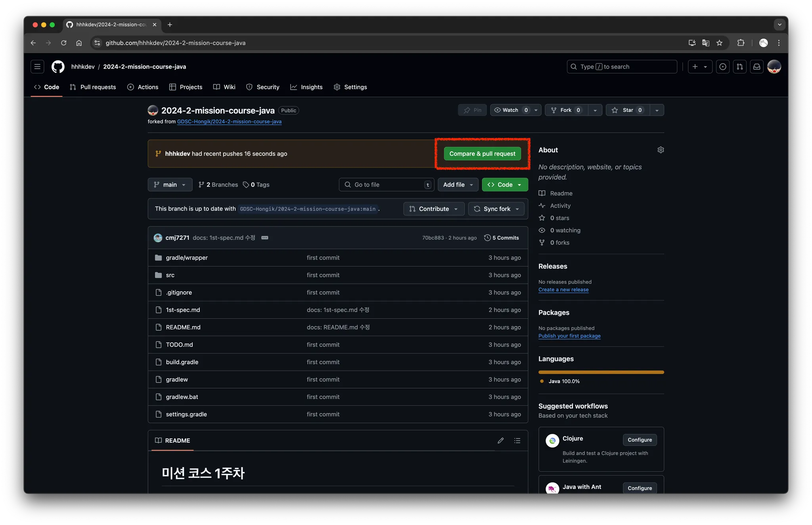The image size is (812, 525).
Task: Click the GitHub Octocat logo
Action: [x=58, y=67]
